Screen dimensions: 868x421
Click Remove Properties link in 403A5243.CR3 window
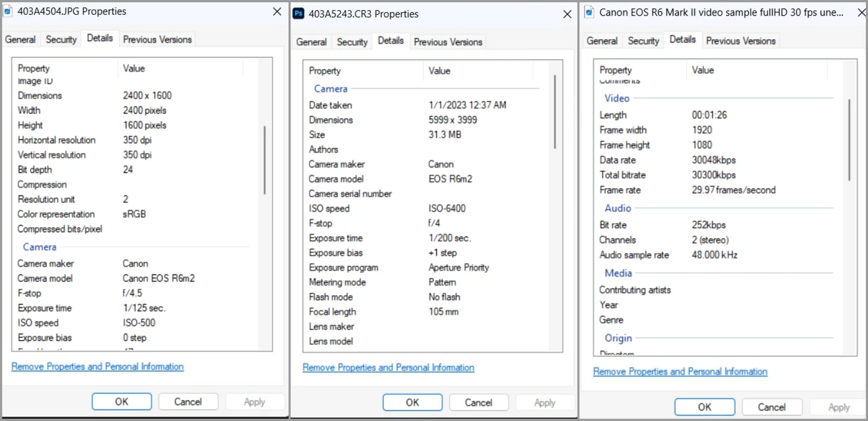[388, 368]
